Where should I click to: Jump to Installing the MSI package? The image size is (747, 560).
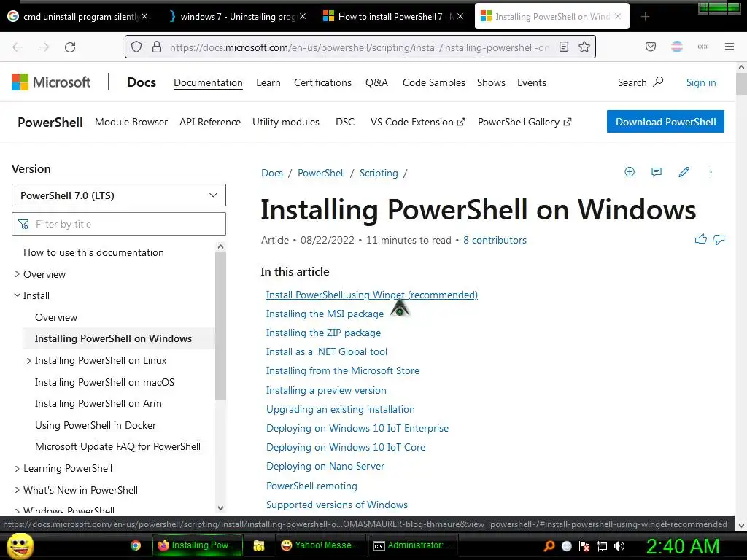(x=325, y=314)
